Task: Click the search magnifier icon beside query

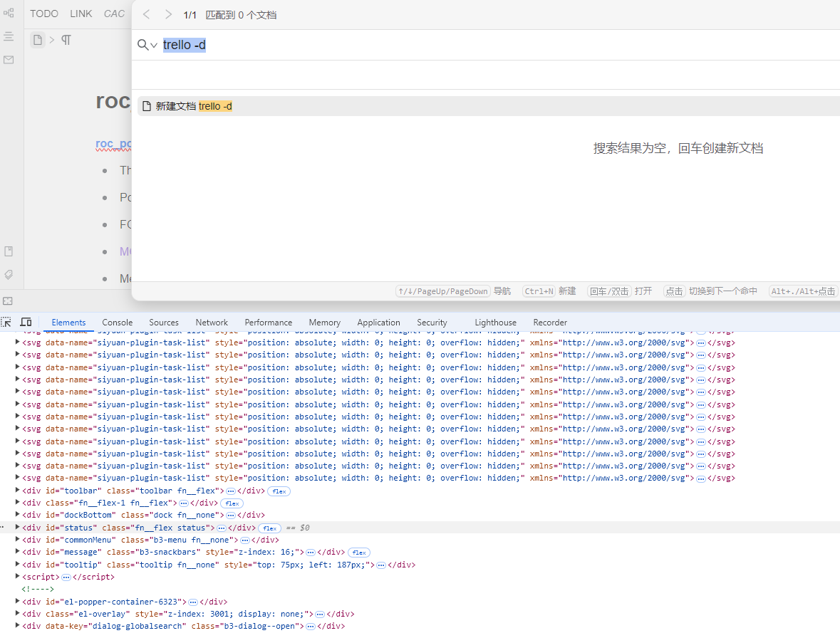Action: coord(143,45)
